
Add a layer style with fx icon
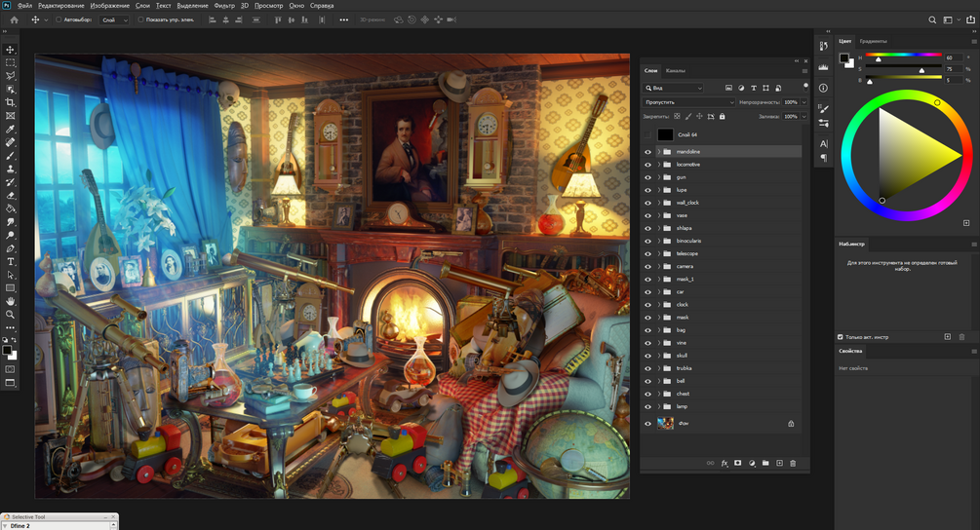tap(725, 463)
